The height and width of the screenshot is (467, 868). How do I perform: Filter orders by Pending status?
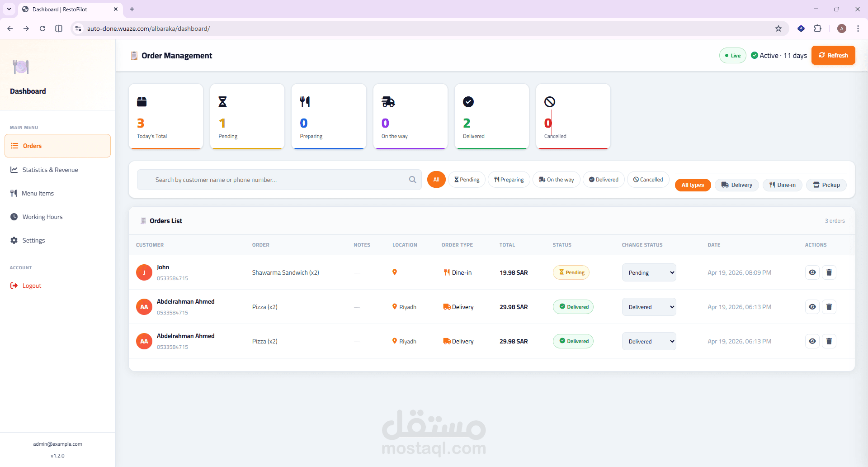467,180
